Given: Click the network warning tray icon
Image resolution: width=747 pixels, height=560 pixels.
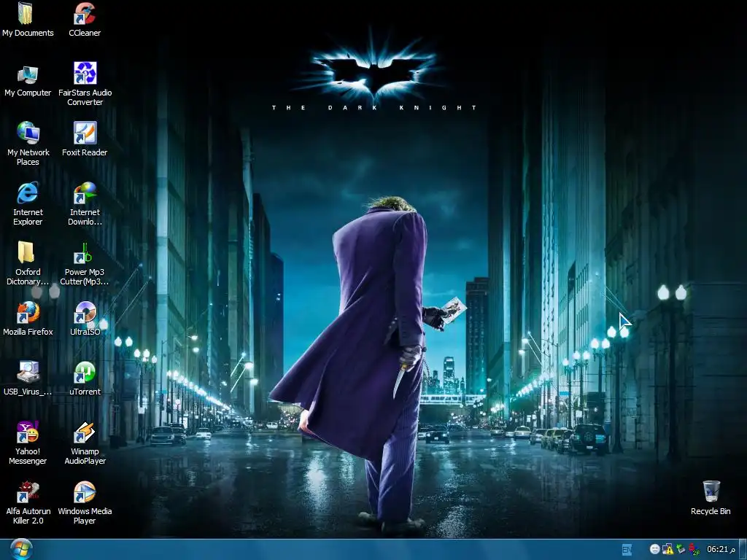Looking at the screenshot, I should [x=668, y=550].
